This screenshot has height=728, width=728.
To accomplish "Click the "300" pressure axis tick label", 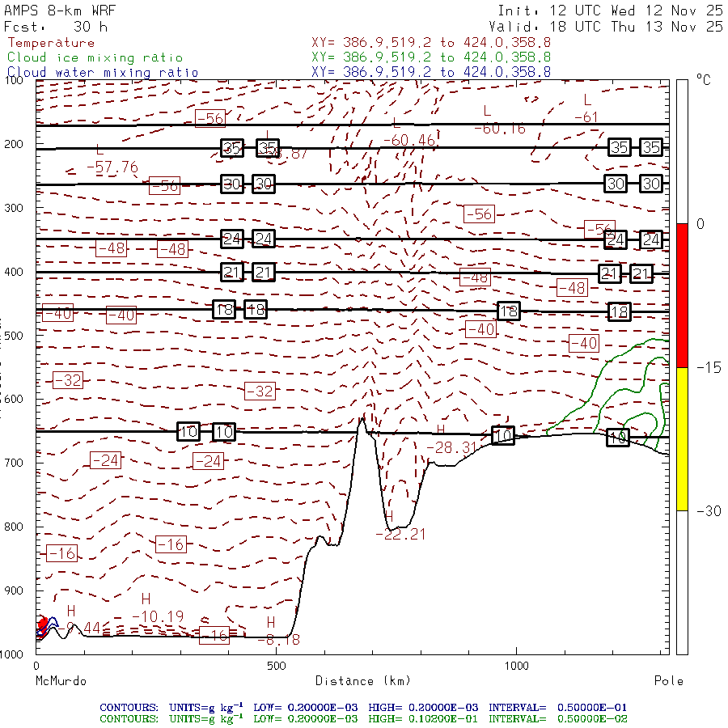I will 14,208.
